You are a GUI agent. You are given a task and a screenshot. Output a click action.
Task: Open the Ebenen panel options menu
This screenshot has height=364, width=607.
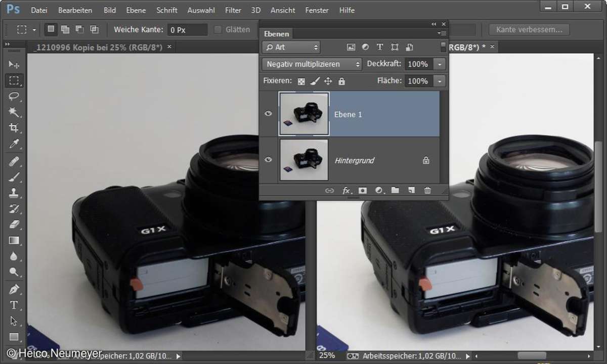[443, 33]
